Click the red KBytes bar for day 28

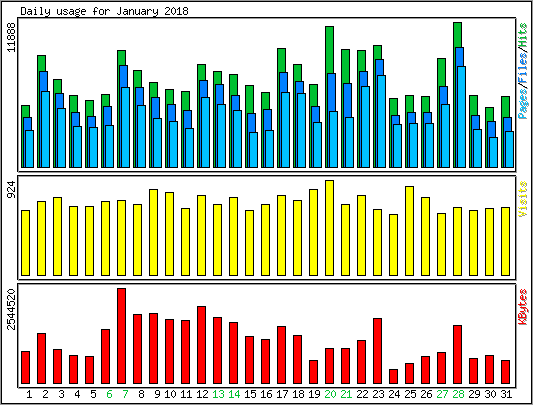tap(457, 355)
